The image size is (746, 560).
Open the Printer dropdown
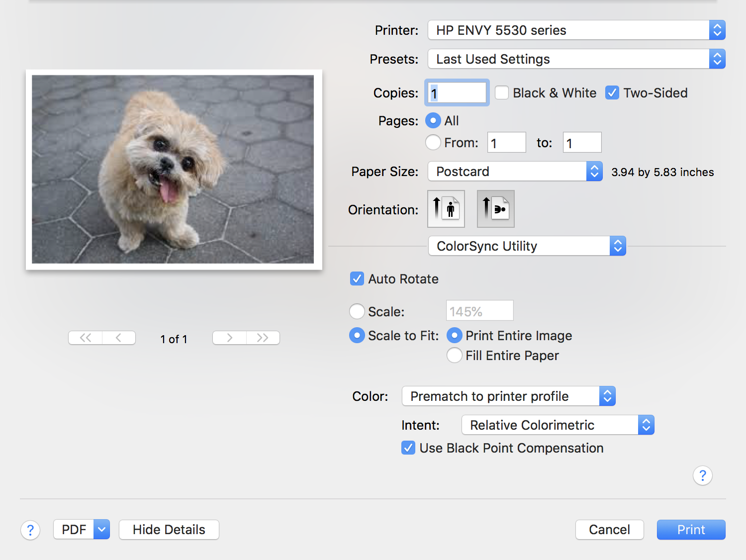click(576, 30)
